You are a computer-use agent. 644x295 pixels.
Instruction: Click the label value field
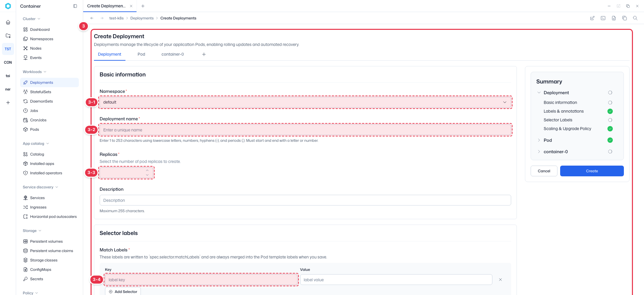click(x=396, y=280)
